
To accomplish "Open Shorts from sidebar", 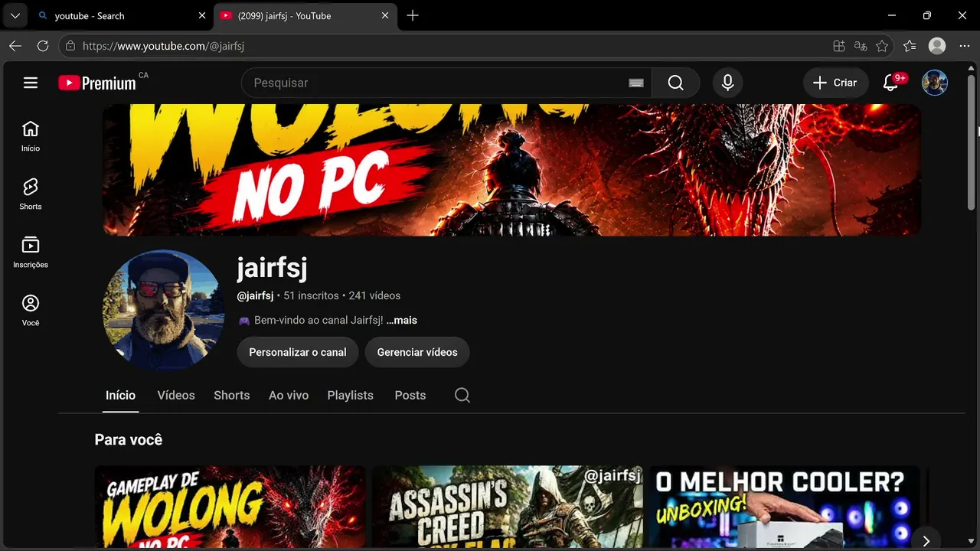I will [x=31, y=194].
